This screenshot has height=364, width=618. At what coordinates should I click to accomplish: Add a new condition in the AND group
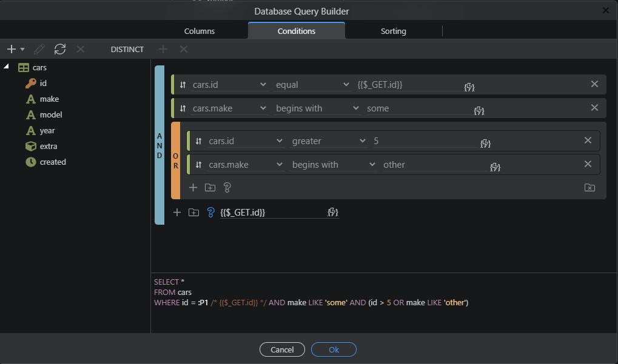[x=177, y=213]
